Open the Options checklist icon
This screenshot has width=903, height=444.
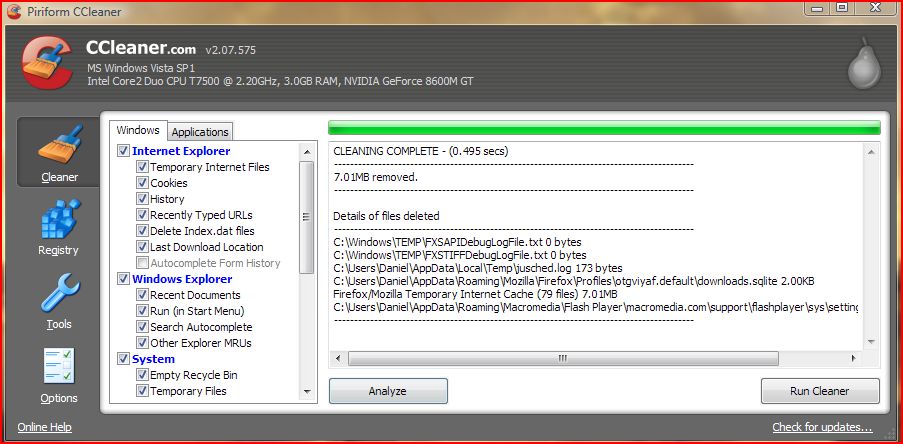pos(59,366)
